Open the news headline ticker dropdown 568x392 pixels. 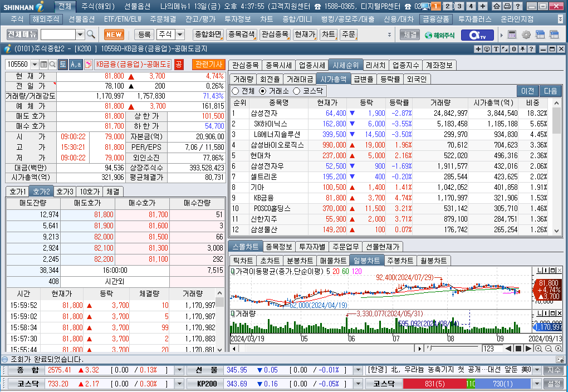pyautogui.click(x=537, y=370)
